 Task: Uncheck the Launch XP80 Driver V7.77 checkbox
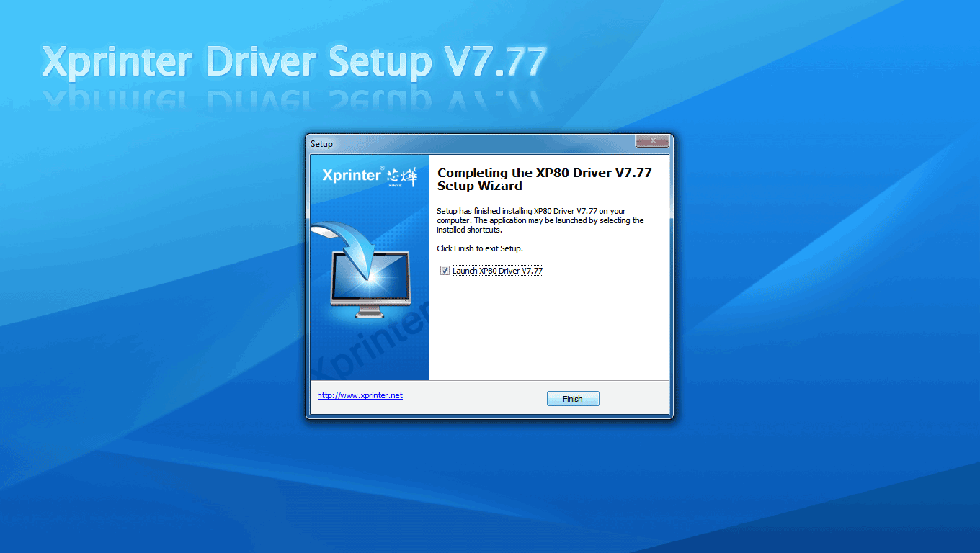[x=445, y=271]
